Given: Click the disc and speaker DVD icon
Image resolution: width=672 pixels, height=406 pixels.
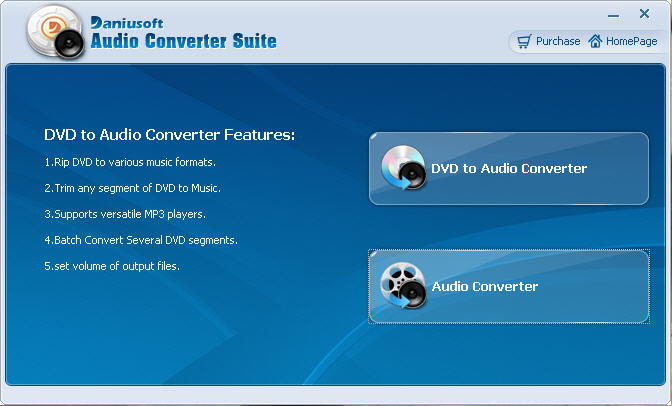Looking at the screenshot, I should pos(404,168).
